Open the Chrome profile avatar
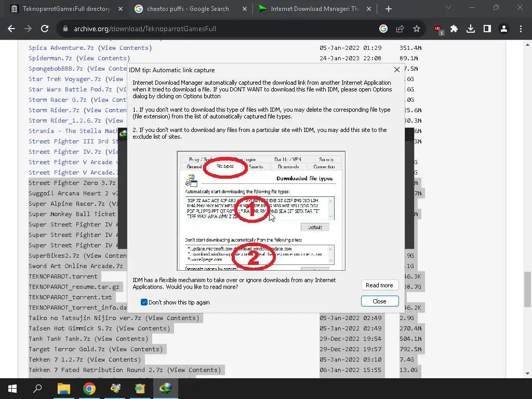The height and width of the screenshot is (399, 532). (x=504, y=29)
